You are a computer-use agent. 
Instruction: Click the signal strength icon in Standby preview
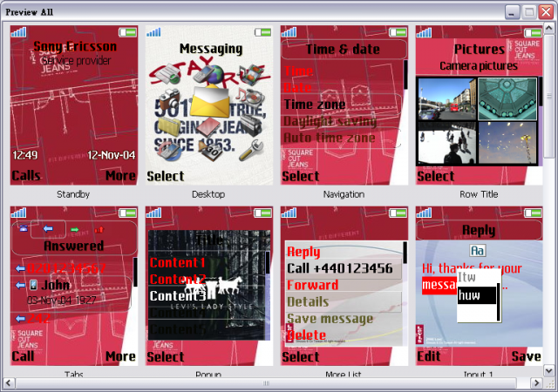19,32
